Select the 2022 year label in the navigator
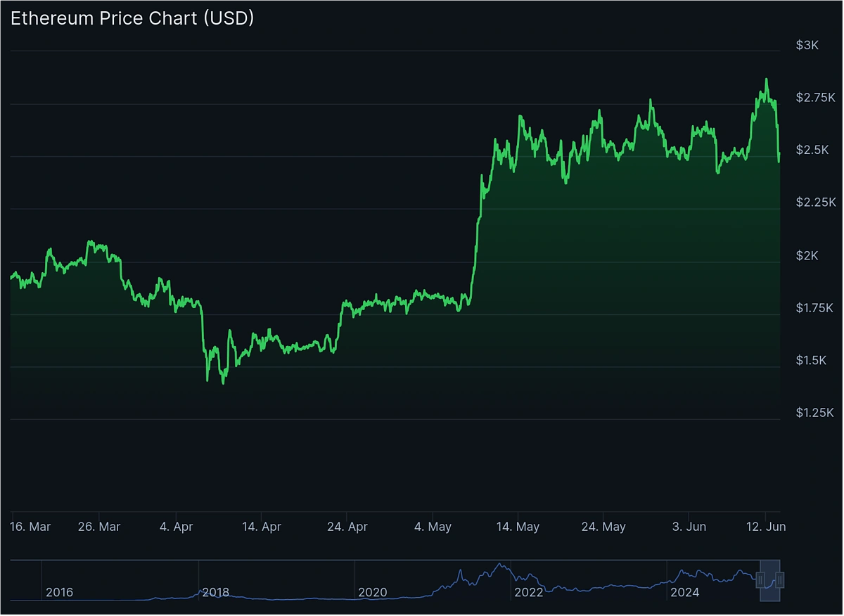Image resolution: width=844 pixels, height=616 pixels. (529, 593)
